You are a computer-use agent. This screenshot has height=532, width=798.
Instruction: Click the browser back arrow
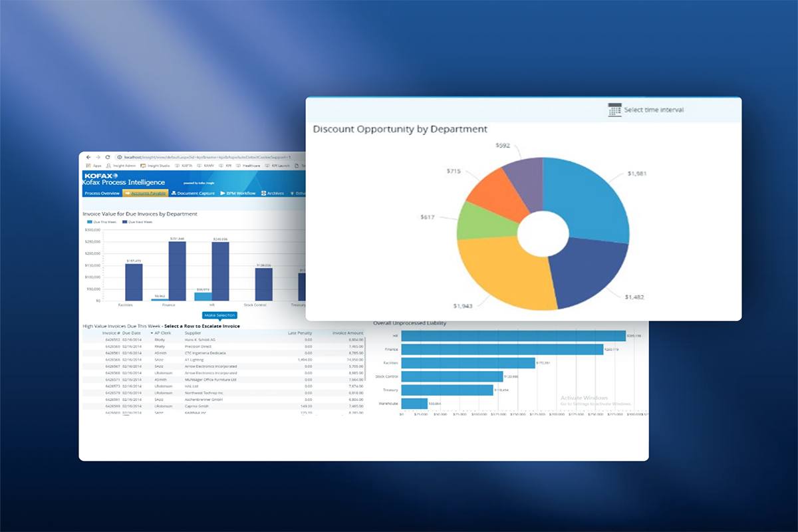(88, 157)
